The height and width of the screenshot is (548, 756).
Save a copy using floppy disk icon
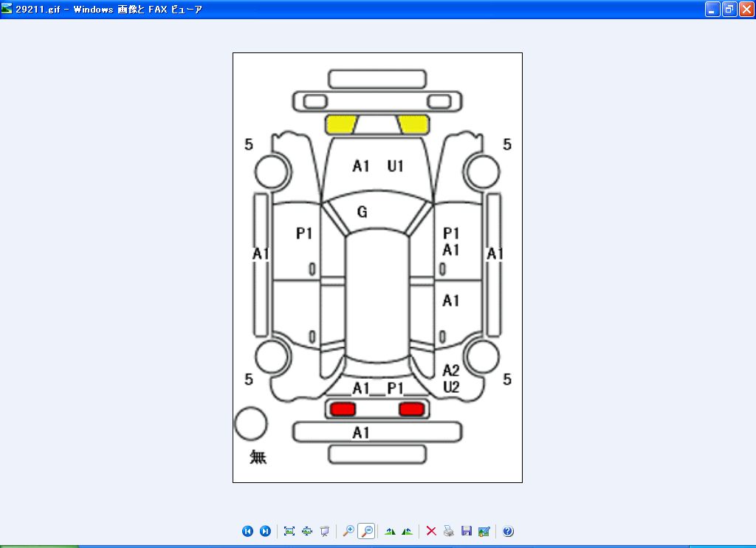pyautogui.click(x=466, y=531)
